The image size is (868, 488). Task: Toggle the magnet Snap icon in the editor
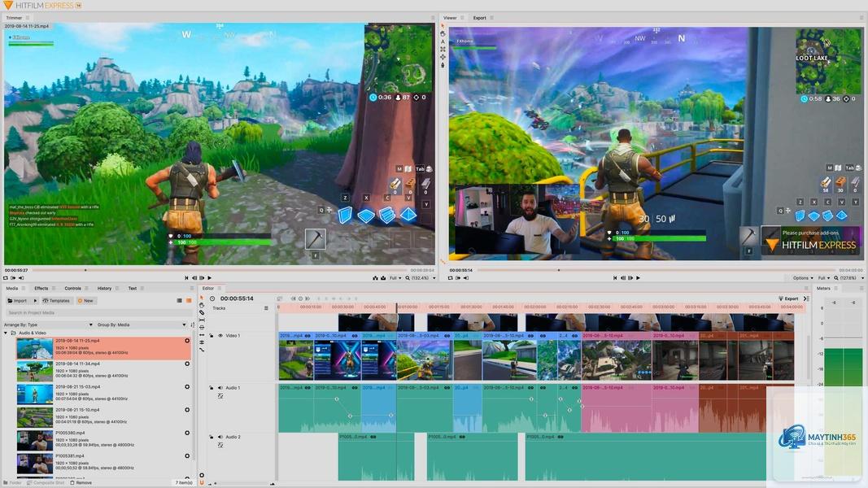[x=202, y=482]
